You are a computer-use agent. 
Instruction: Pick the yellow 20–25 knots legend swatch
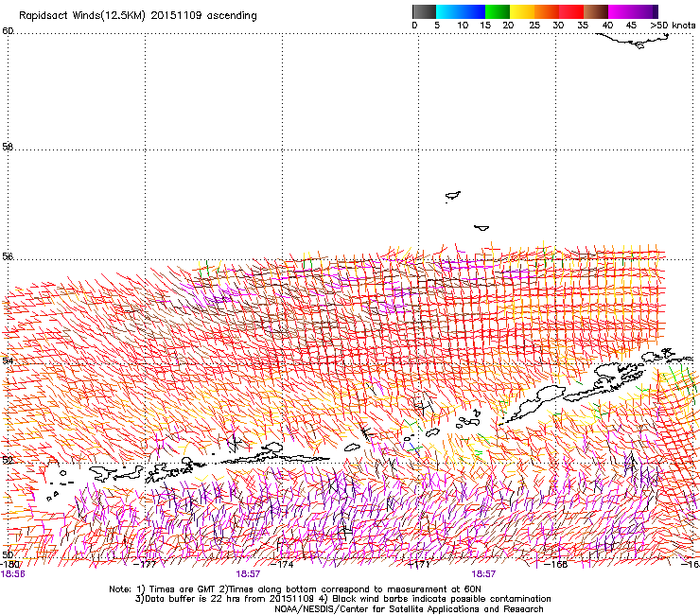pyautogui.click(x=522, y=11)
